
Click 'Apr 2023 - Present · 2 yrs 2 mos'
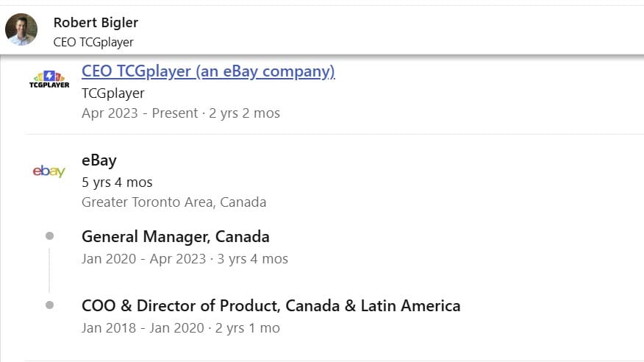point(181,113)
